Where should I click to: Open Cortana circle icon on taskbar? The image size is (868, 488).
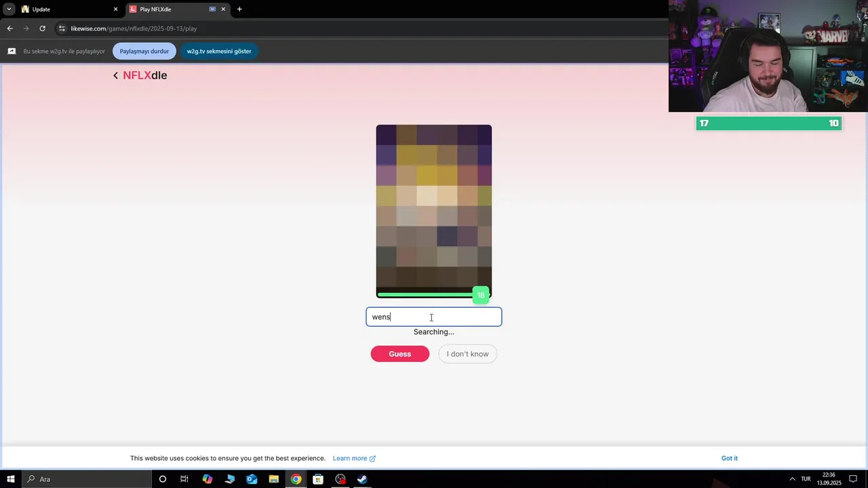pyautogui.click(x=163, y=479)
